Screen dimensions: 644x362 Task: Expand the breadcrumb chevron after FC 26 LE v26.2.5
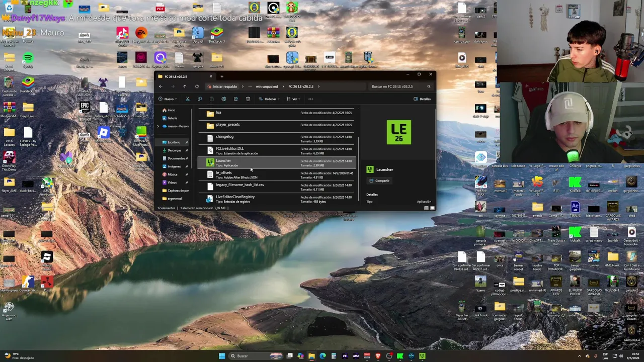tap(318, 86)
